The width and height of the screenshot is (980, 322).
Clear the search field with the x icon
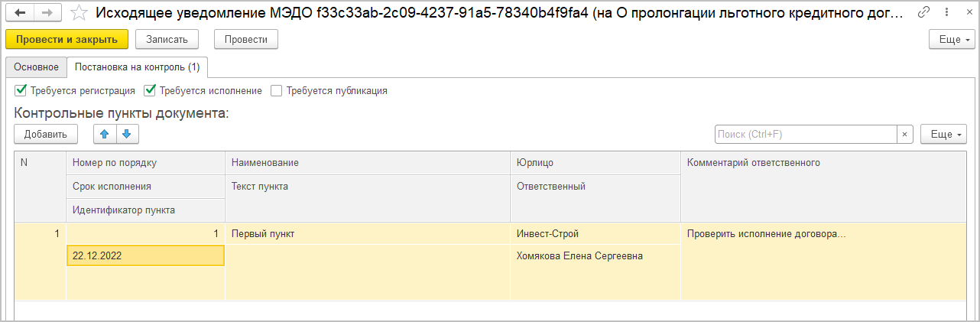[x=905, y=134]
